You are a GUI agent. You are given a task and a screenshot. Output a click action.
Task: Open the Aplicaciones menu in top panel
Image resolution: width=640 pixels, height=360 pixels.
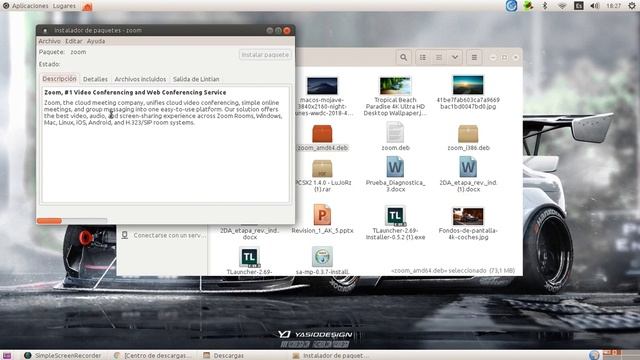30,6
